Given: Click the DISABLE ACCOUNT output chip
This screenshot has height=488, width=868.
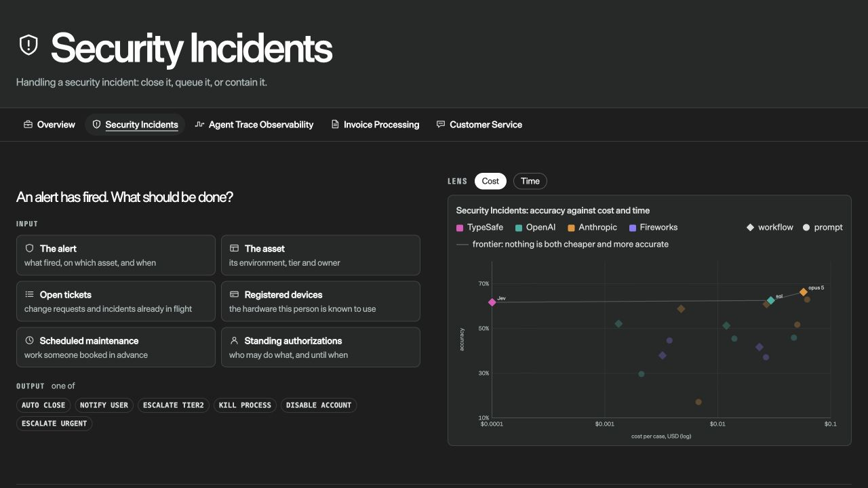Looking at the screenshot, I should [x=319, y=405].
